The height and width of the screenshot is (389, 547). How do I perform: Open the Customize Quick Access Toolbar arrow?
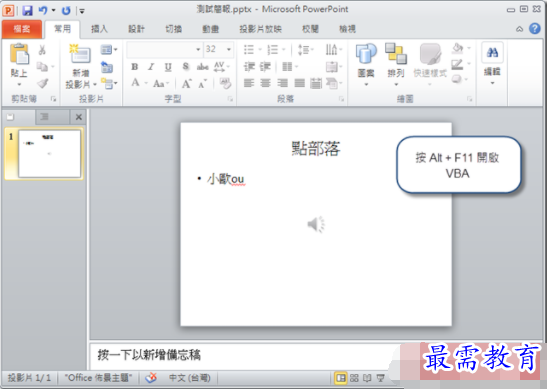[x=82, y=11]
